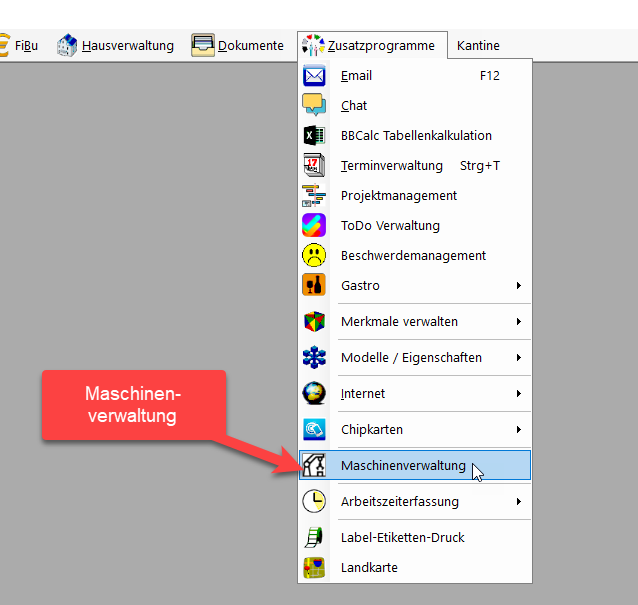Open the Kantine menu

pyautogui.click(x=478, y=46)
